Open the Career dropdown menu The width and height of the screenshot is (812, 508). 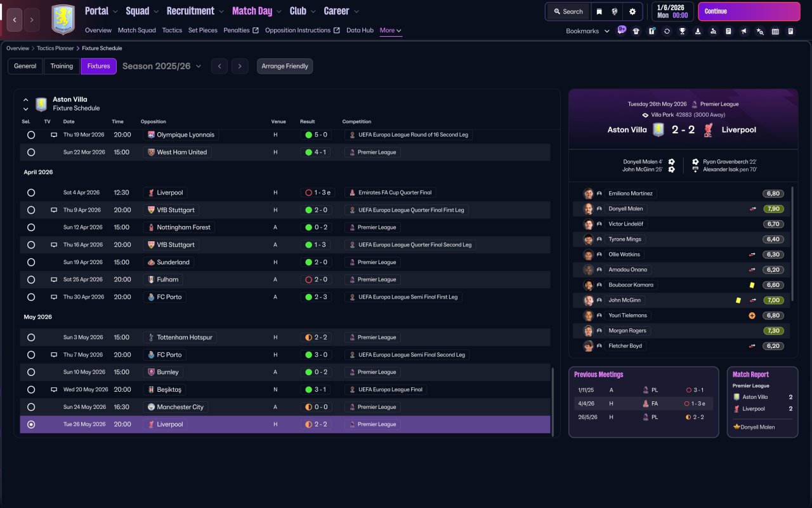point(341,11)
